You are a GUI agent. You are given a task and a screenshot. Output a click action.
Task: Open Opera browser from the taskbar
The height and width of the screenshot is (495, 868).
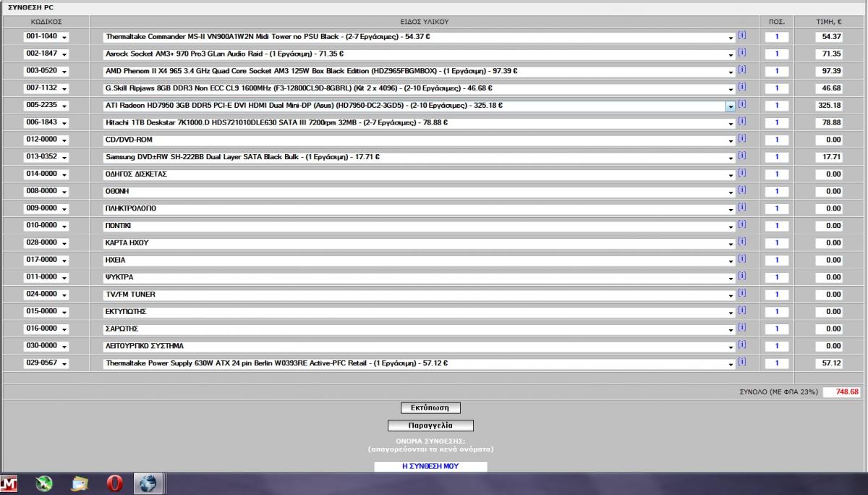[x=115, y=484]
